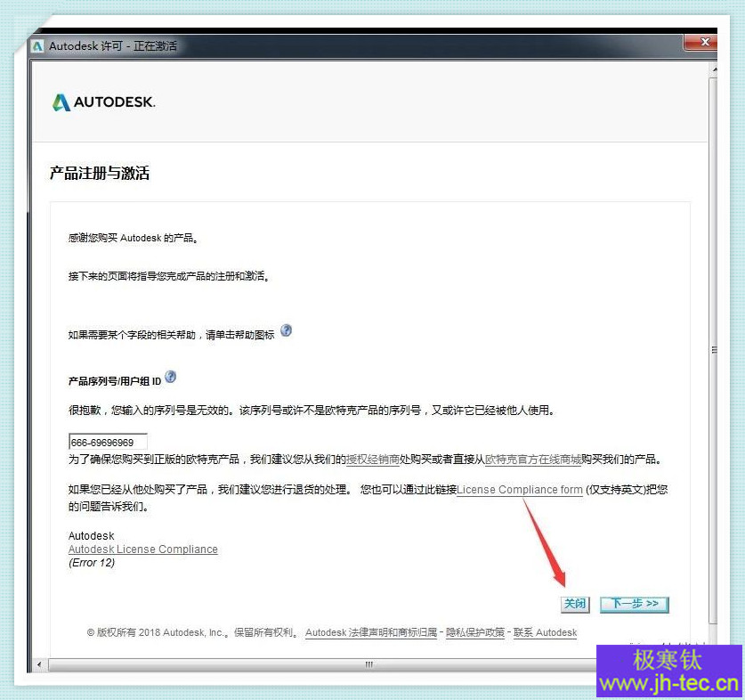Click the help icon next to 请单击帮助图标
745x700 pixels.
[x=286, y=330]
